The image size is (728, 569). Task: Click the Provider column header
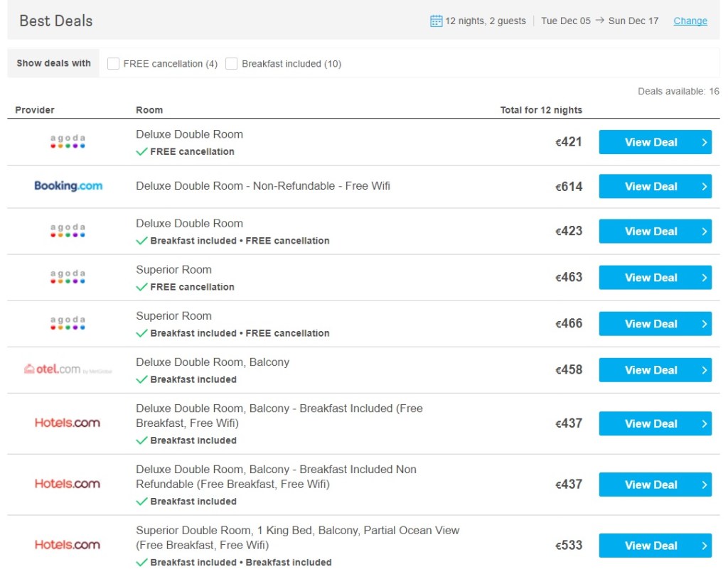coord(35,110)
